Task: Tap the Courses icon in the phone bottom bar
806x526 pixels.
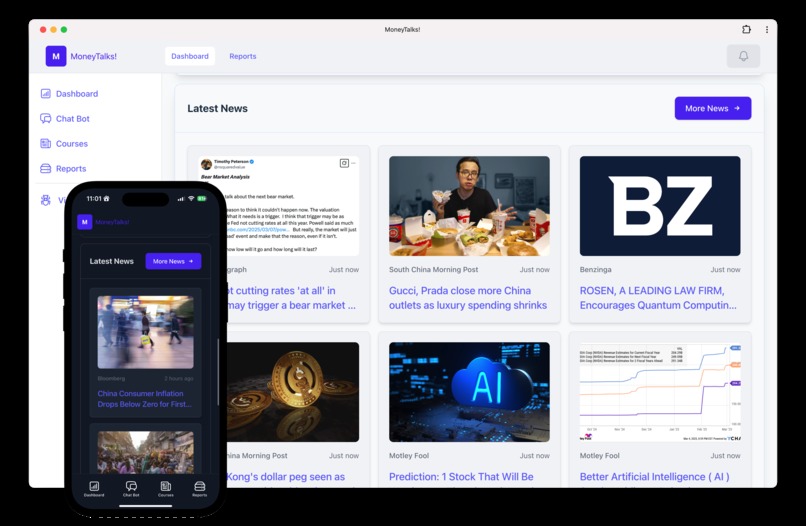Action: [166, 486]
